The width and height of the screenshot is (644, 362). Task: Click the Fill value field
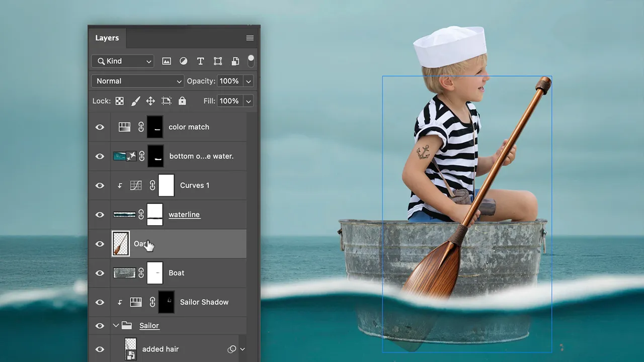coord(229,101)
